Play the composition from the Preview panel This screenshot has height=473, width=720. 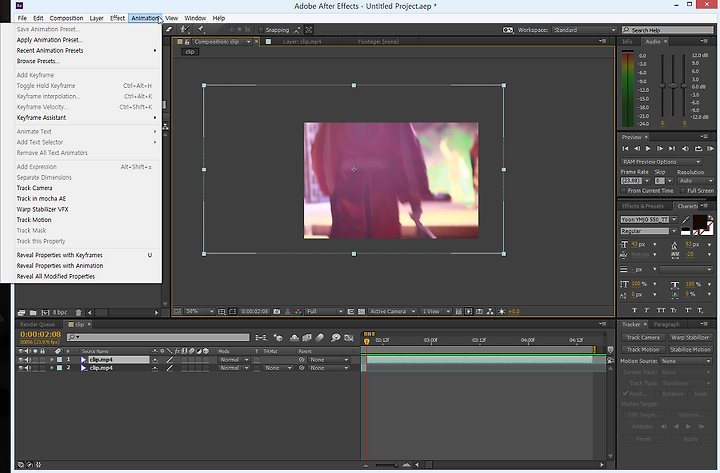point(648,148)
